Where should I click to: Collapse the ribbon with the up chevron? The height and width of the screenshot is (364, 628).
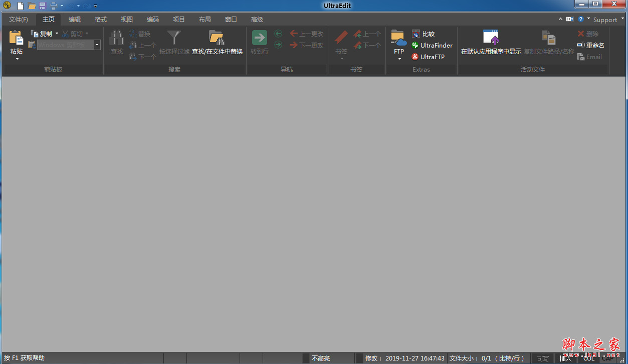pyautogui.click(x=560, y=19)
